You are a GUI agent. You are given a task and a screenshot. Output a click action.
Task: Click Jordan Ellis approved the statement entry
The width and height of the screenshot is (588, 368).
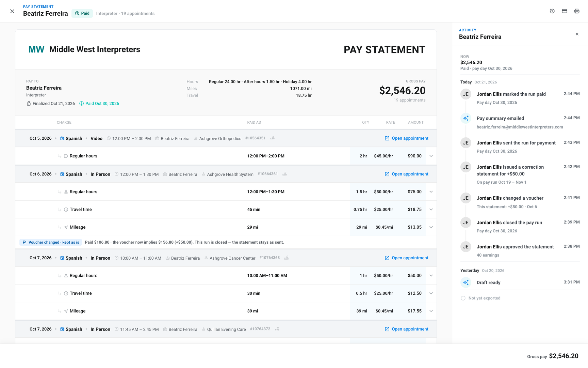tap(520, 251)
